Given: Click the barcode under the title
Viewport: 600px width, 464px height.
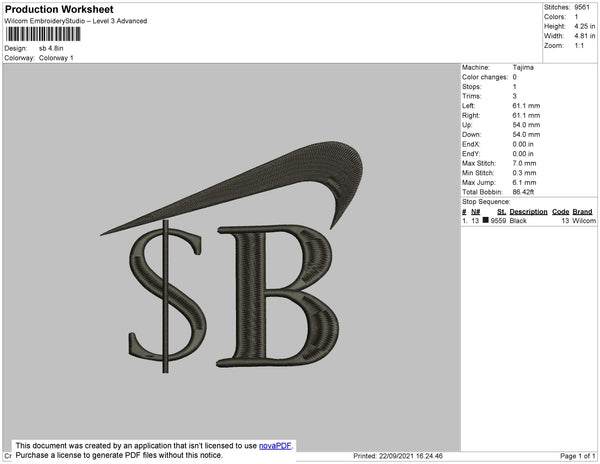Looking at the screenshot, I should coord(43,34).
